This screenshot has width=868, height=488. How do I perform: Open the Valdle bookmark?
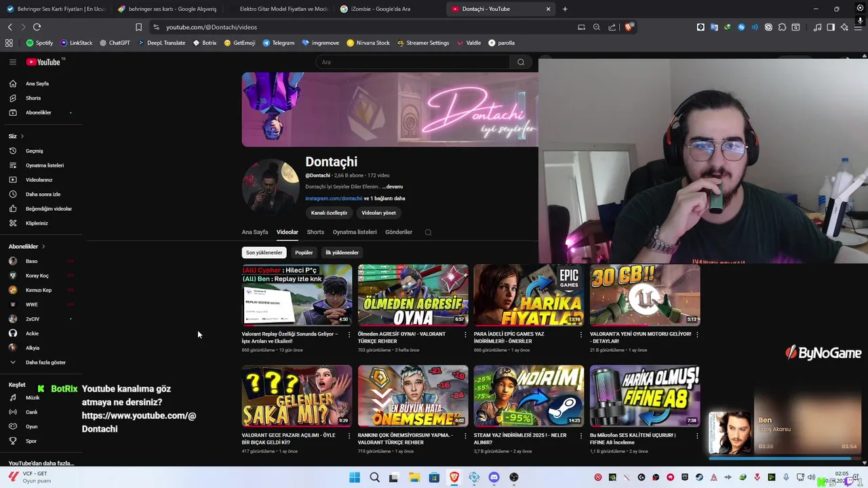469,43
